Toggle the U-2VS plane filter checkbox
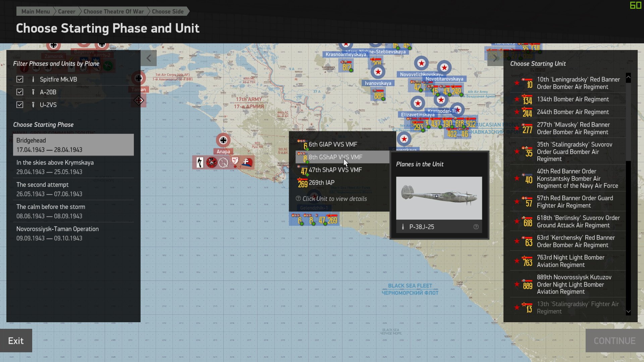Screen dimensions: 644x362 click(x=20, y=105)
